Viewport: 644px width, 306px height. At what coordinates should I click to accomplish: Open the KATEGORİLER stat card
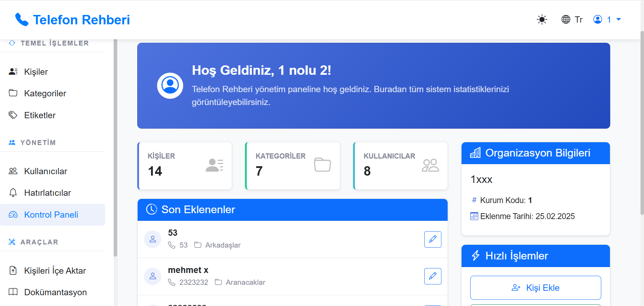tap(293, 166)
